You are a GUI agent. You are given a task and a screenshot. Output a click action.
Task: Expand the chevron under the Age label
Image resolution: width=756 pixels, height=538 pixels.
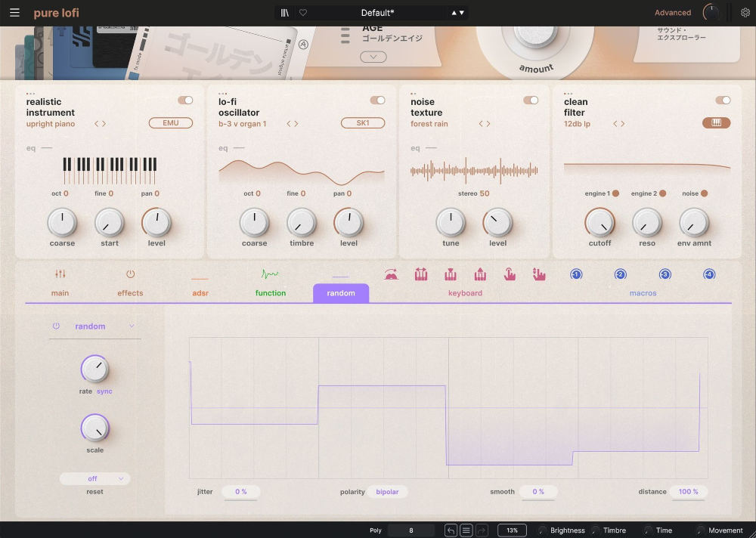pyautogui.click(x=373, y=57)
